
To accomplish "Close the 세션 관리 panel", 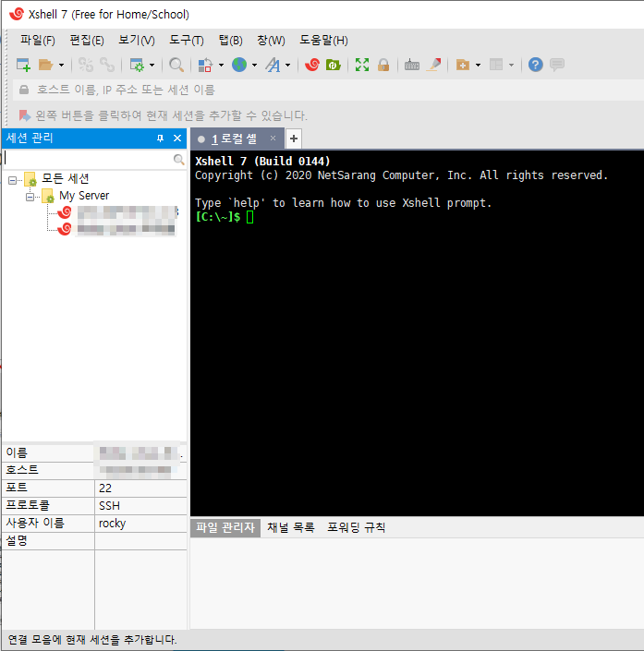I will pyautogui.click(x=177, y=139).
